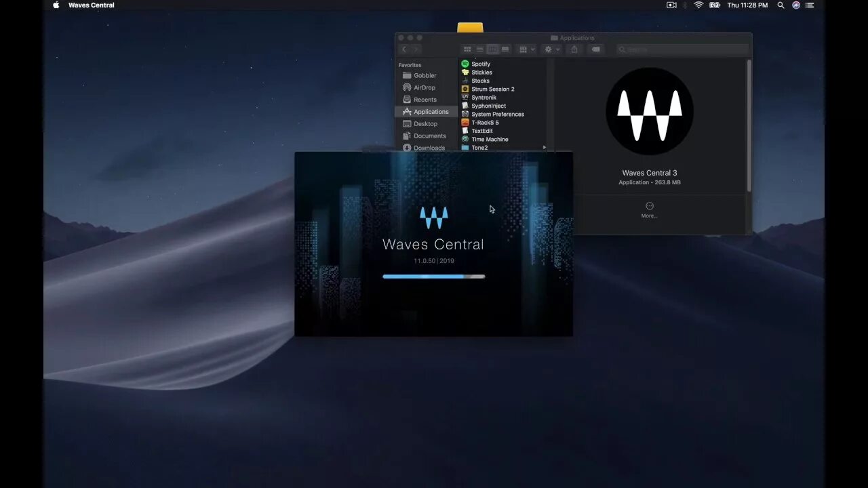Image resolution: width=868 pixels, height=488 pixels.
Task: Activate Siri from the menu bar
Action: [796, 5]
